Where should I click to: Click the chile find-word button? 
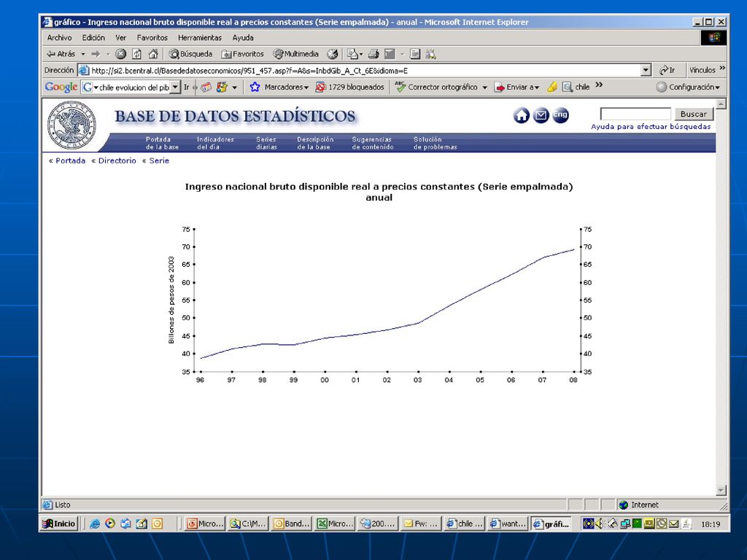[x=576, y=87]
